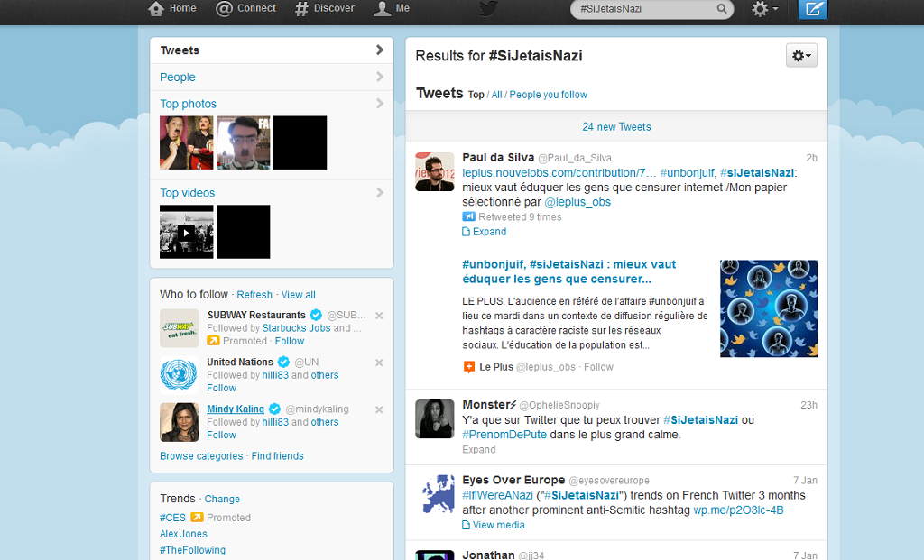Image resolution: width=924 pixels, height=560 pixels.
Task: Open Top photos section
Action: point(188,104)
